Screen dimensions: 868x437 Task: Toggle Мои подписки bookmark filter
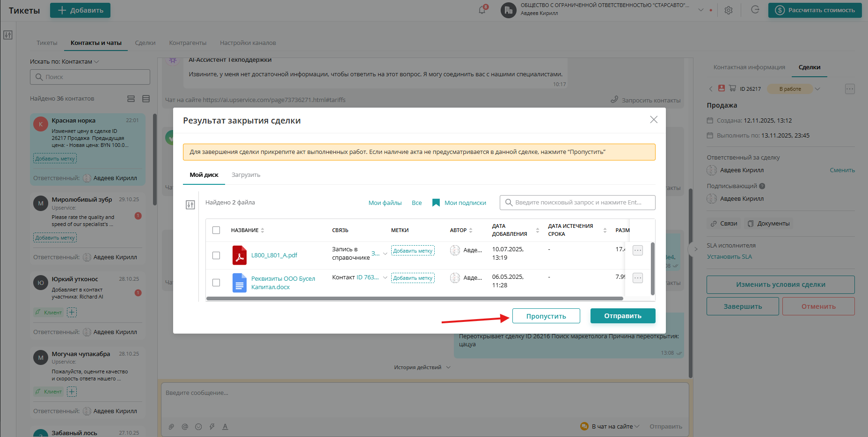[459, 203]
